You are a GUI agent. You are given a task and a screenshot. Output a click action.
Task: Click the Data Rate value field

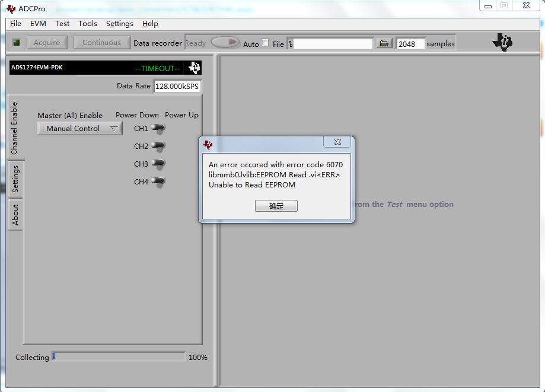(177, 86)
